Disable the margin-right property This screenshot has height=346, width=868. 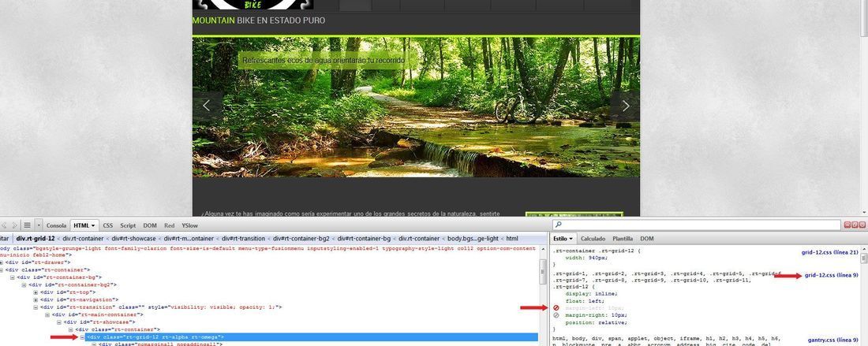point(556,315)
